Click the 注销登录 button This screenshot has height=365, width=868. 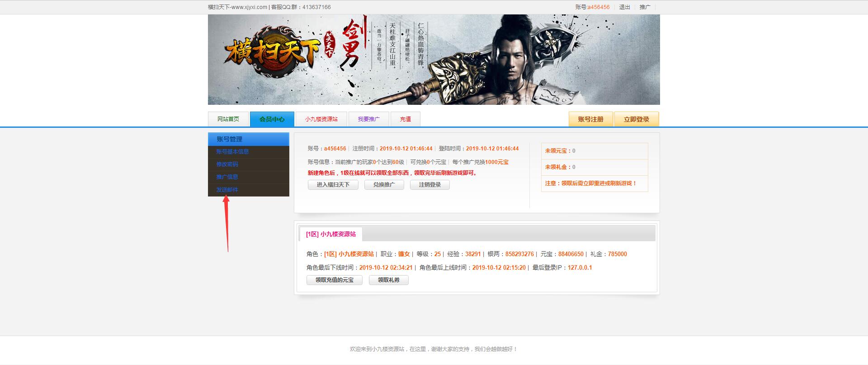(429, 185)
